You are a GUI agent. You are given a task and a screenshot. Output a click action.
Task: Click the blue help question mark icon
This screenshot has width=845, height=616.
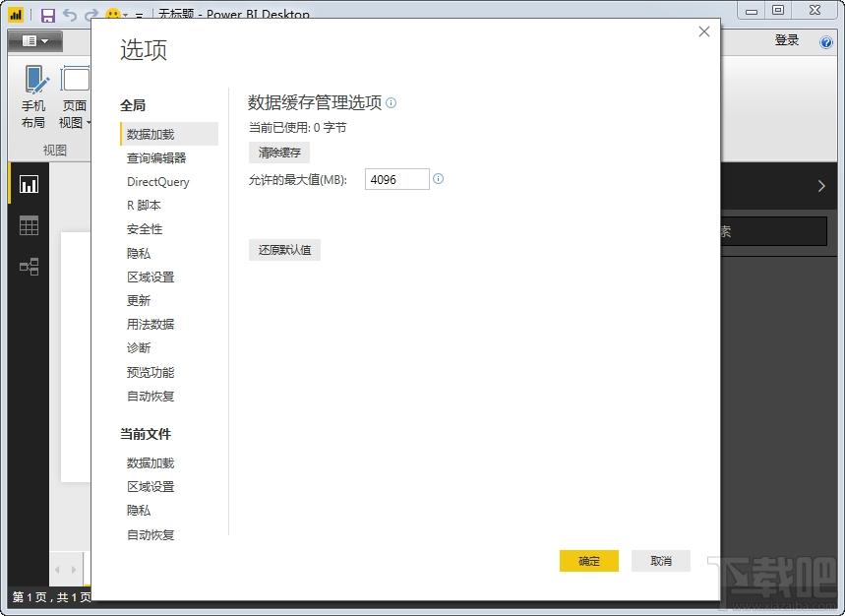825,42
